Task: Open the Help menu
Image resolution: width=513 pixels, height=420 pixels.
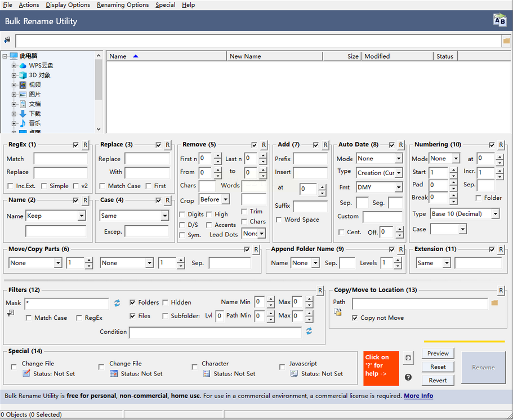Action: (189, 5)
